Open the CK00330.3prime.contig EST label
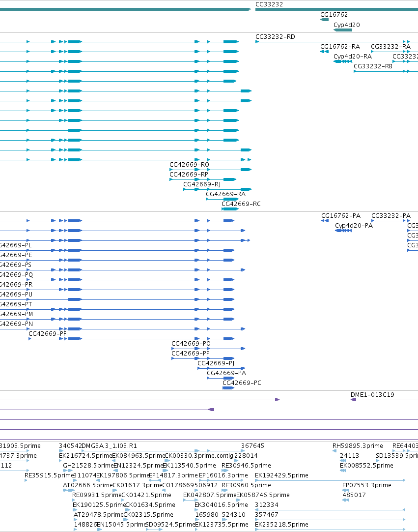This screenshot has width=418, height=532. [198, 456]
